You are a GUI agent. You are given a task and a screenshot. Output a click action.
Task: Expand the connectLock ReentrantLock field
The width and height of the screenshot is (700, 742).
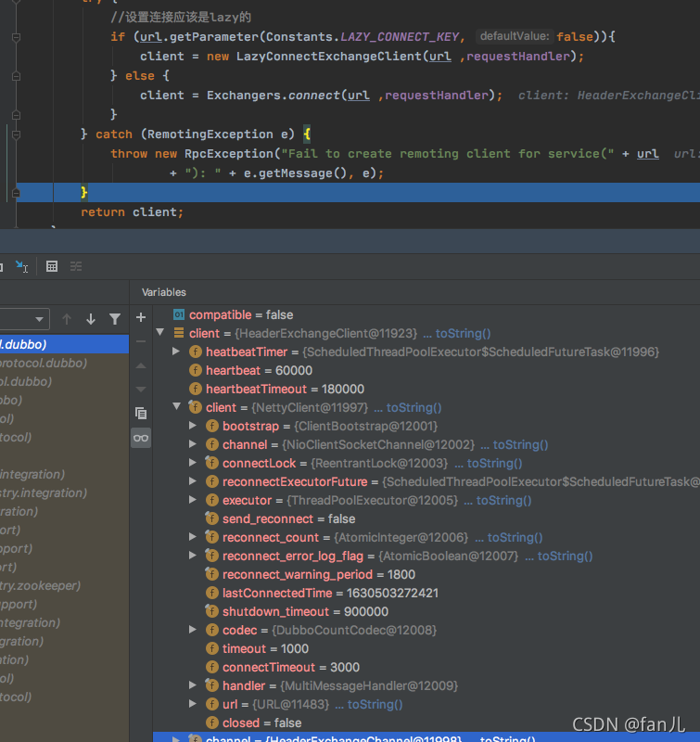tap(193, 462)
